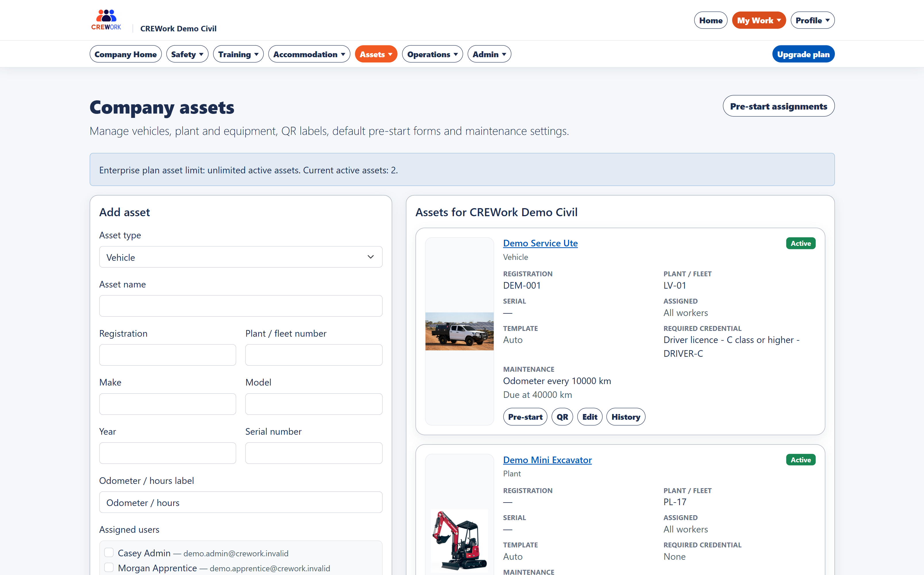Image resolution: width=924 pixels, height=575 pixels.
Task: Click the Odometer every 10000 km text
Action: point(557,381)
